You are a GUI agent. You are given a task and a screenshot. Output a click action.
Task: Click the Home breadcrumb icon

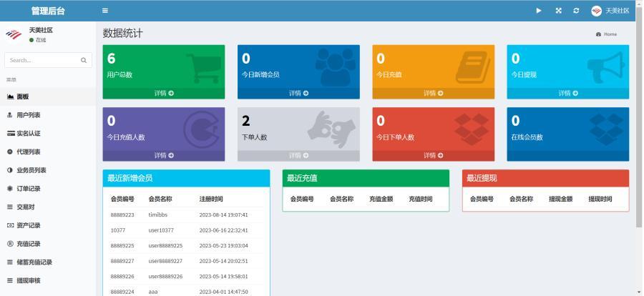point(598,34)
